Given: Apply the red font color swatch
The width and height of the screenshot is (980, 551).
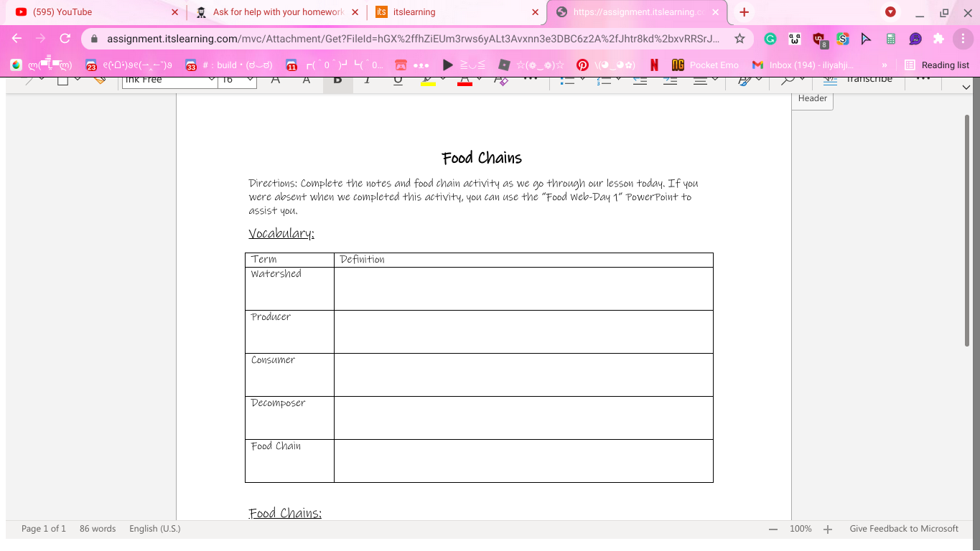Looking at the screenshot, I should [465, 81].
